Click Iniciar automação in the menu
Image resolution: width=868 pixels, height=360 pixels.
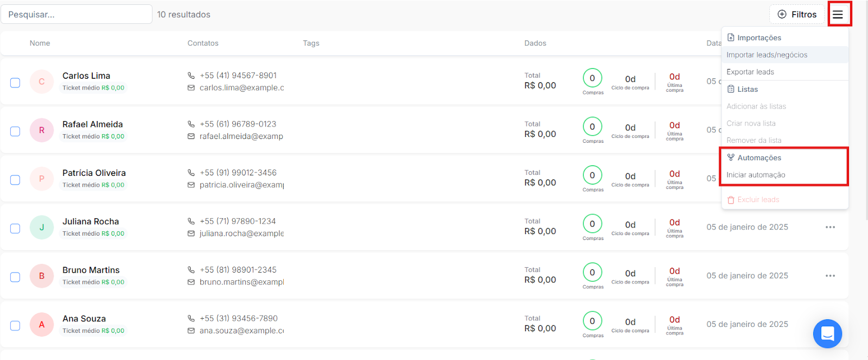point(756,175)
